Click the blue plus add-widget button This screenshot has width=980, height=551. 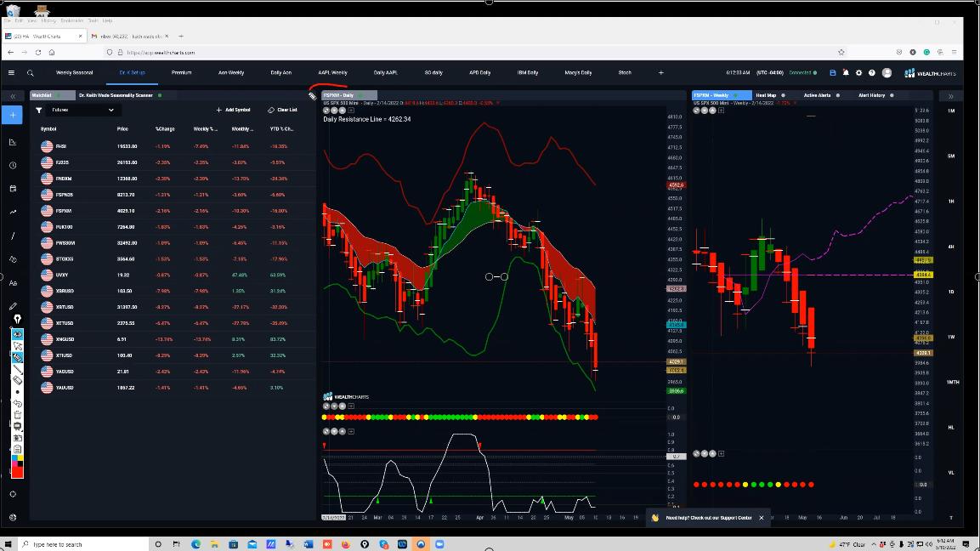click(x=13, y=115)
